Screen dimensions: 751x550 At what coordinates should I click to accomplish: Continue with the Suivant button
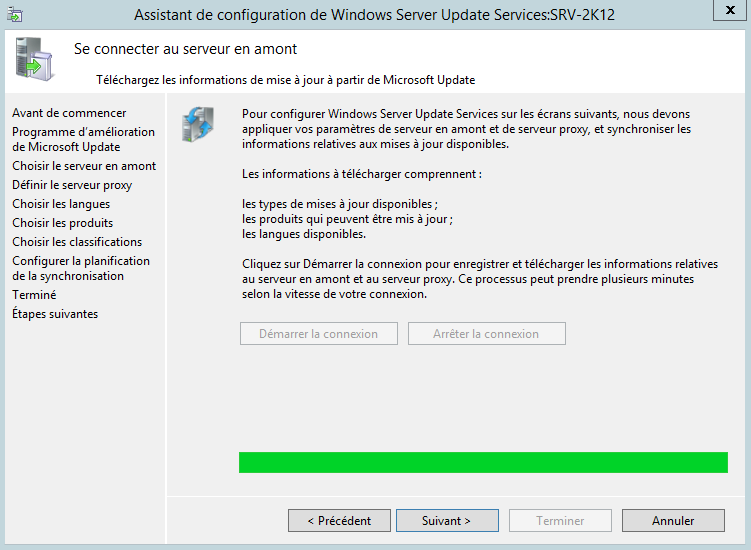[447, 521]
